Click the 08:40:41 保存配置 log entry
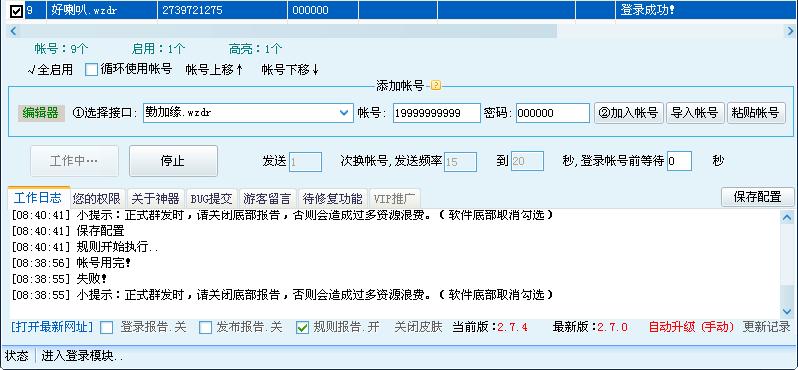 tap(68, 231)
